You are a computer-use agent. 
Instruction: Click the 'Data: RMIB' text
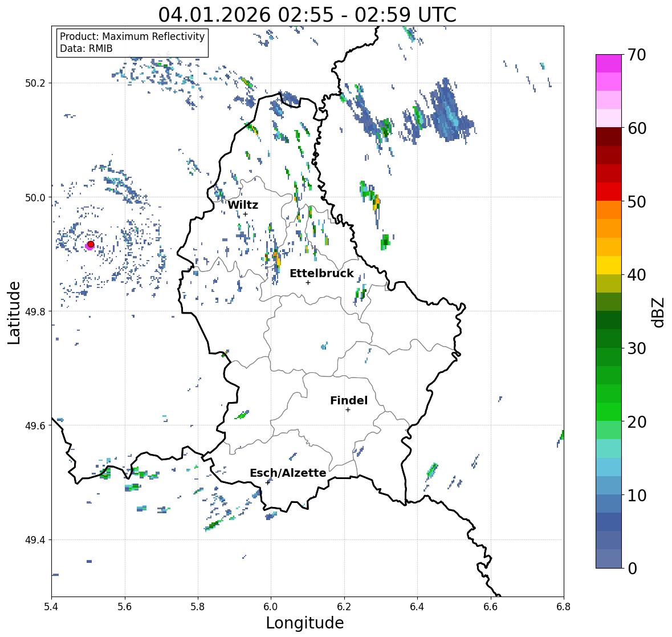(x=86, y=48)
